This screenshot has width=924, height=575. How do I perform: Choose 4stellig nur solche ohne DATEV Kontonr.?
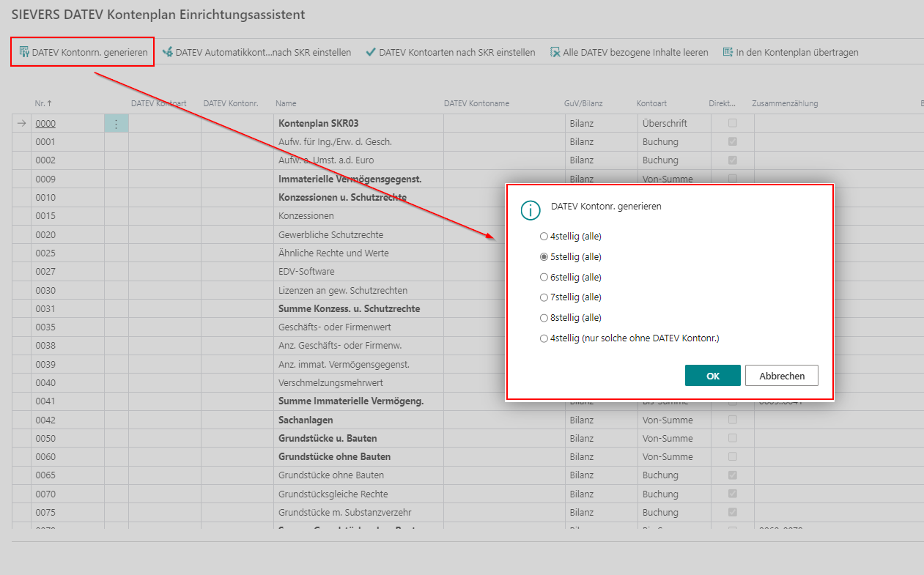[544, 338]
